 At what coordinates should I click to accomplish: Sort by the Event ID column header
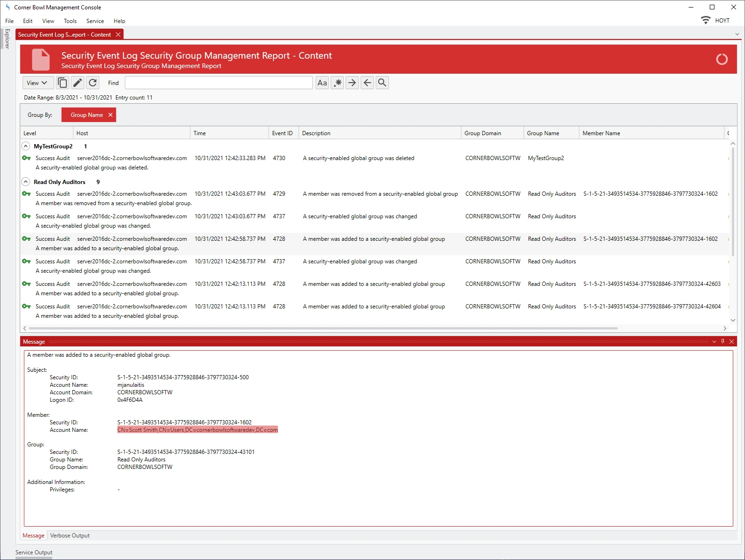(x=282, y=133)
